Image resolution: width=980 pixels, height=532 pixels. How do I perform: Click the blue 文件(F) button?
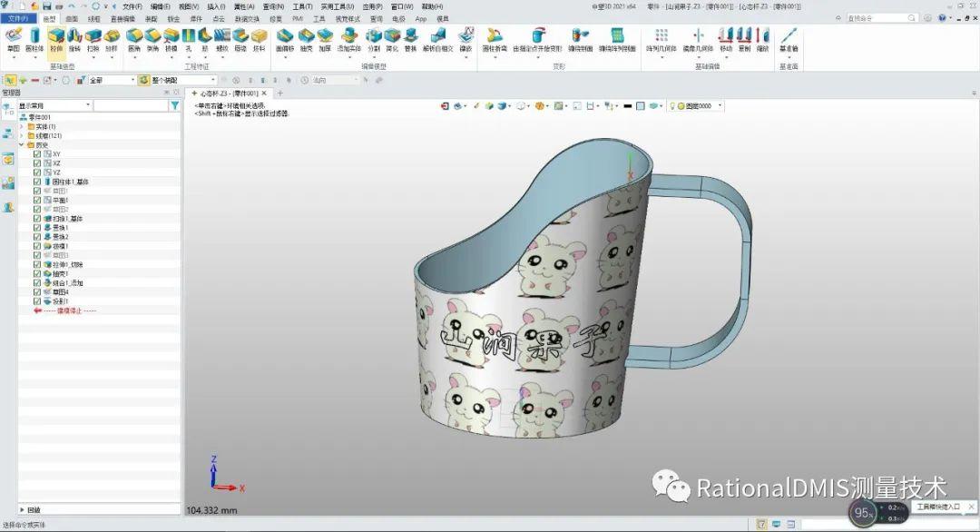pyautogui.click(x=18, y=19)
